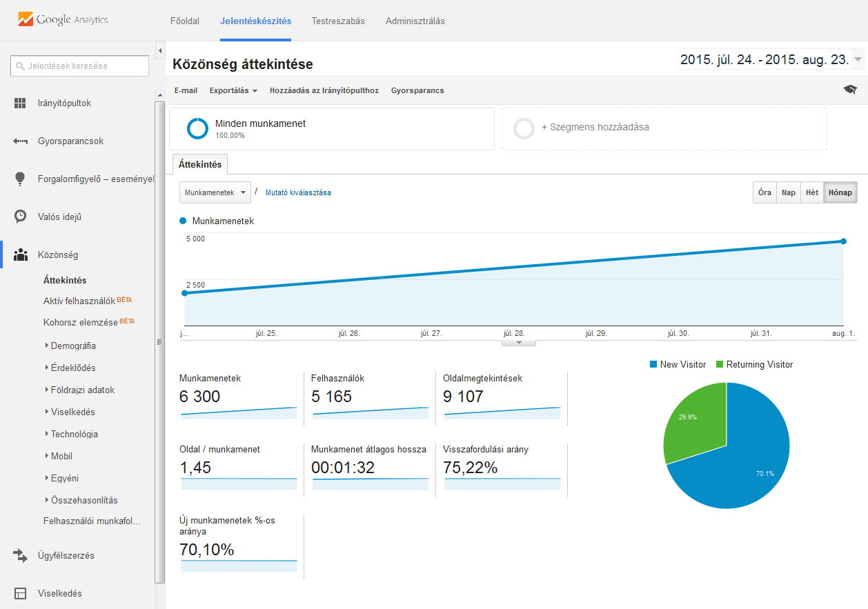Select the Közönség people icon
The height and width of the screenshot is (609, 868).
pos(20,255)
